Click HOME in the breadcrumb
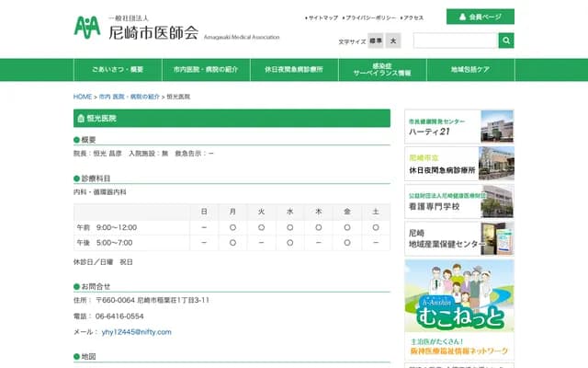This screenshot has height=368, width=588. click(83, 97)
